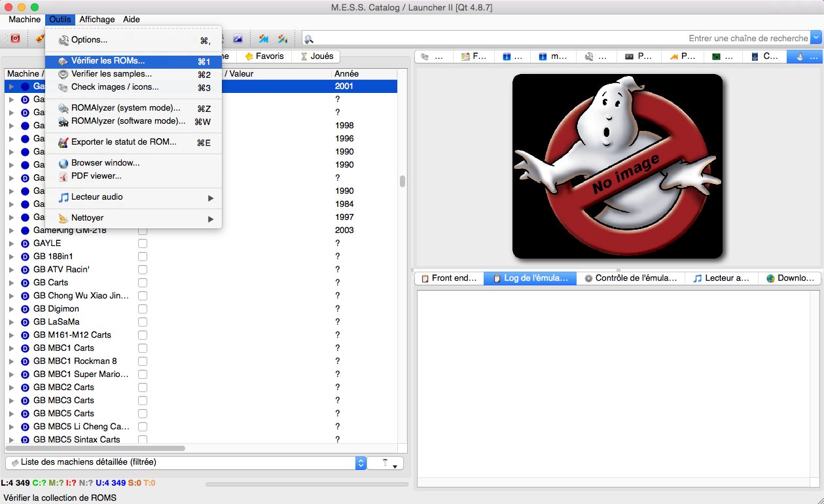The width and height of the screenshot is (824, 504).
Task: Expand the GB Carts tree row
Action: (11, 283)
